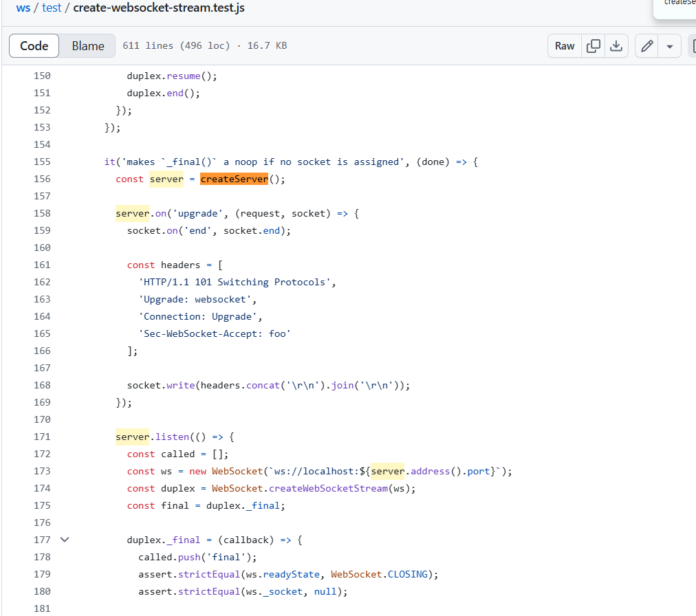Viewport: 696px width, 616px height.
Task: Download the raw file icon
Action: (x=616, y=45)
